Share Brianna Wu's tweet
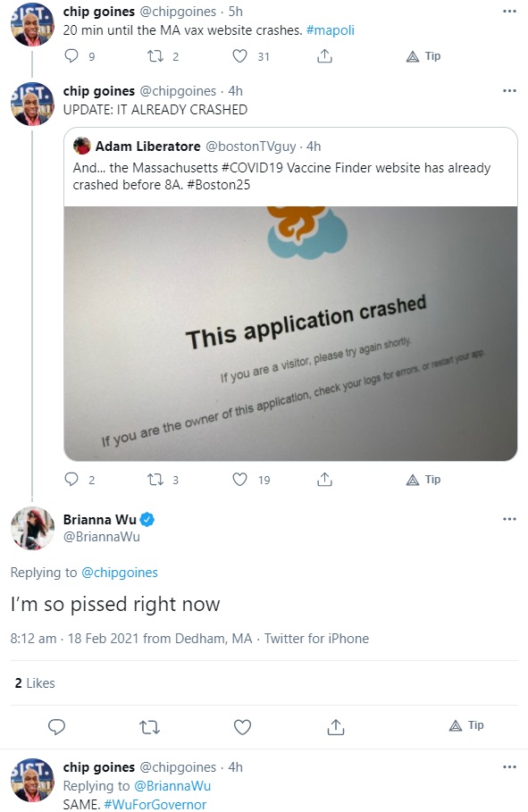Viewport: 528px width, 812px height. [x=336, y=727]
